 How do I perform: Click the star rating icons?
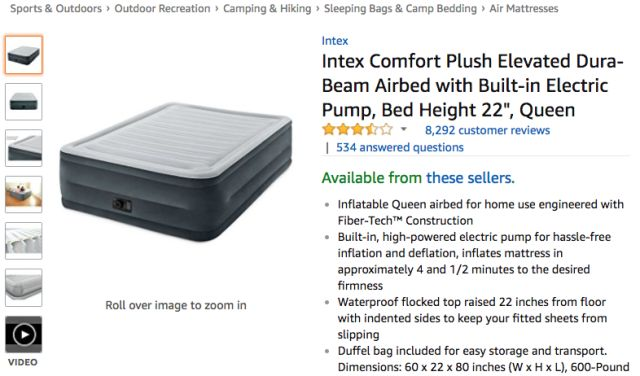[357, 130]
